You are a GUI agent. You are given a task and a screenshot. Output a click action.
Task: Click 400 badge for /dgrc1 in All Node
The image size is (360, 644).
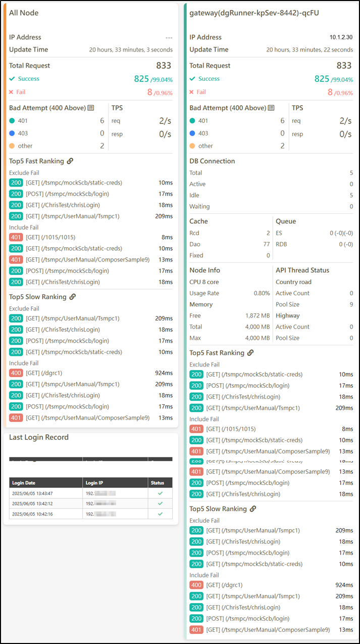point(16,373)
